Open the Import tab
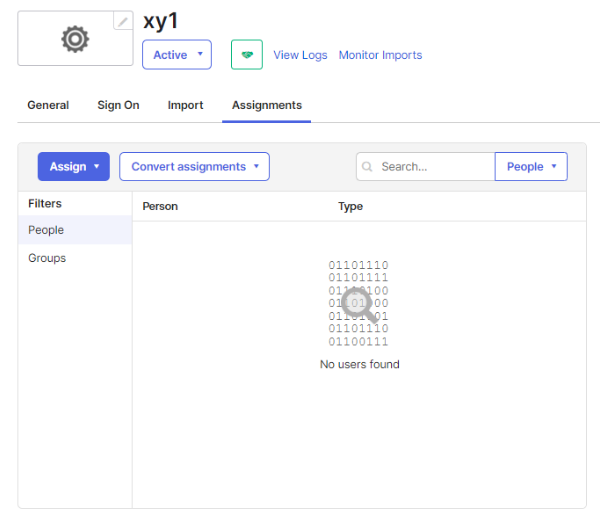601x519 pixels. pos(185,105)
